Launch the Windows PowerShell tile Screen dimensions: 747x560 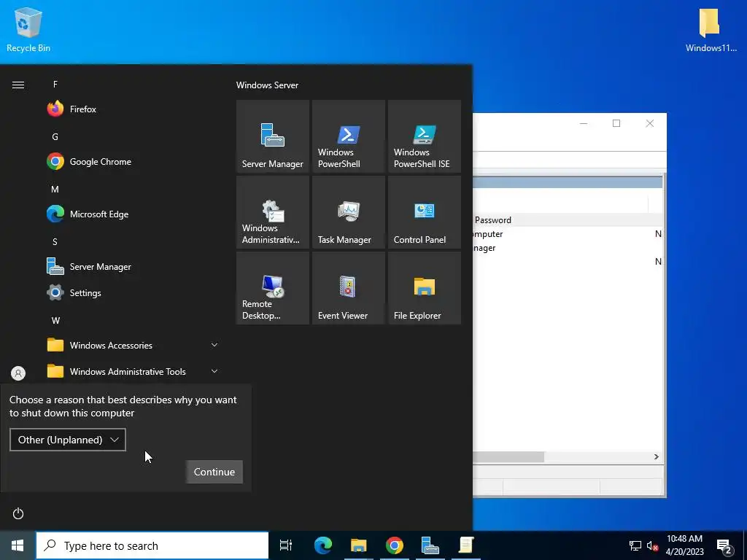(348, 136)
